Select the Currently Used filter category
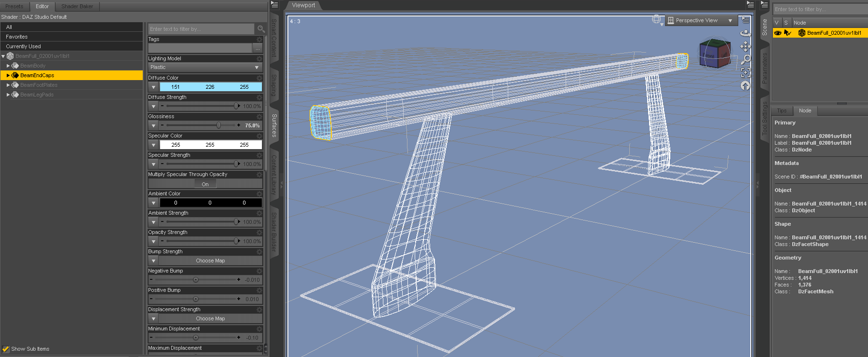 [x=71, y=46]
